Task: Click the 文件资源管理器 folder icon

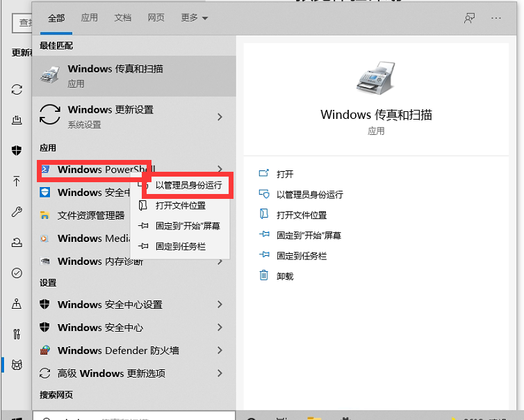Action: pos(45,216)
